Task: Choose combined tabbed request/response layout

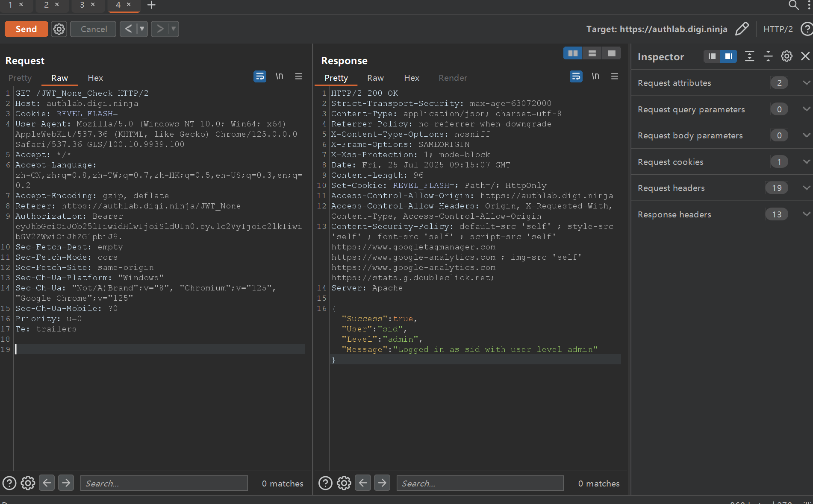Action: pos(611,53)
